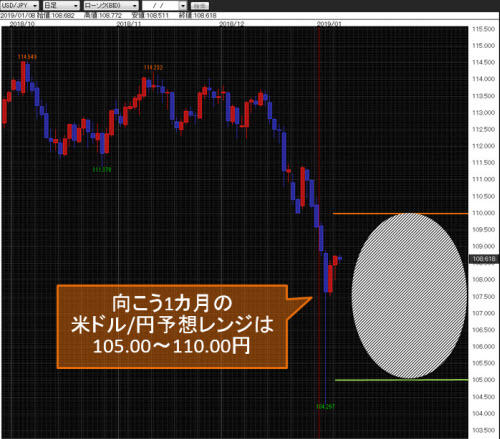Click the search button beside date field
This screenshot has height=439, width=500.
pos(200,6)
